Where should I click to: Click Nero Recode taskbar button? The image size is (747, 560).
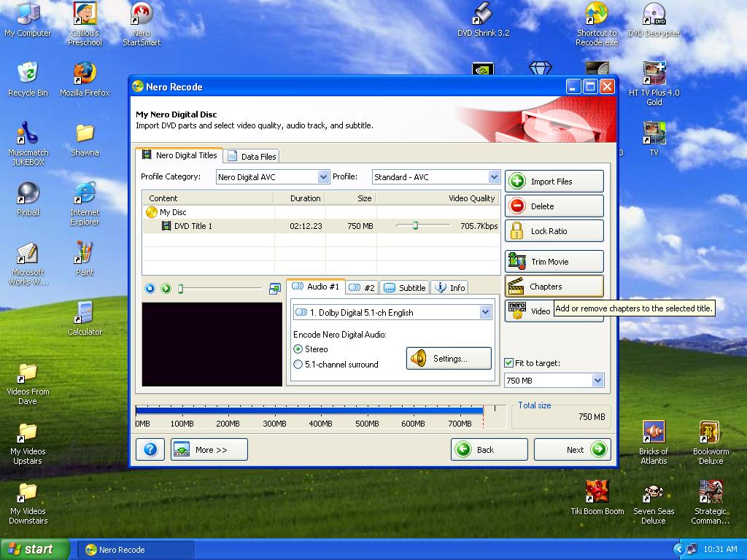(135, 550)
